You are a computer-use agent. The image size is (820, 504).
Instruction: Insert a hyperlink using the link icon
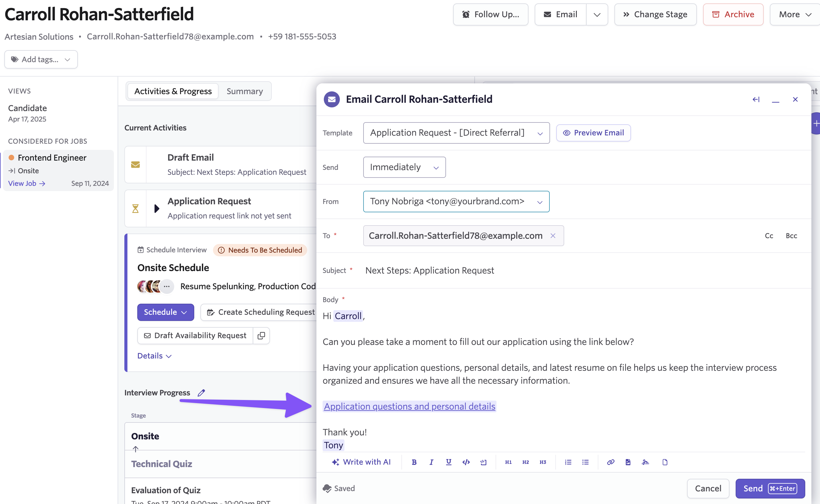[x=610, y=462]
